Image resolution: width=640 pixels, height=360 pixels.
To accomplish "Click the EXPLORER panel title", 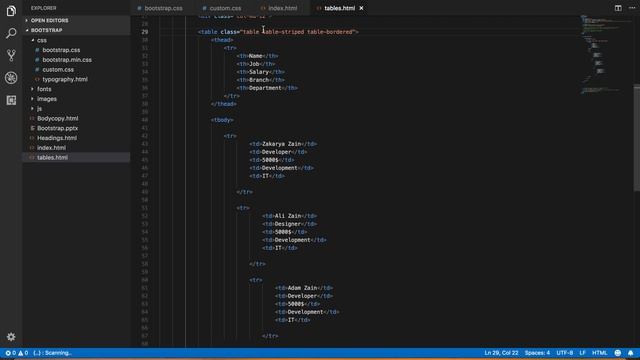I will click(x=43, y=8).
